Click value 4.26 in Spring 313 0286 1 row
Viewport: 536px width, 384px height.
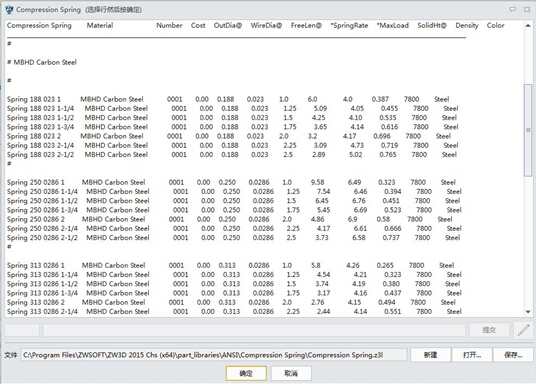click(x=353, y=265)
